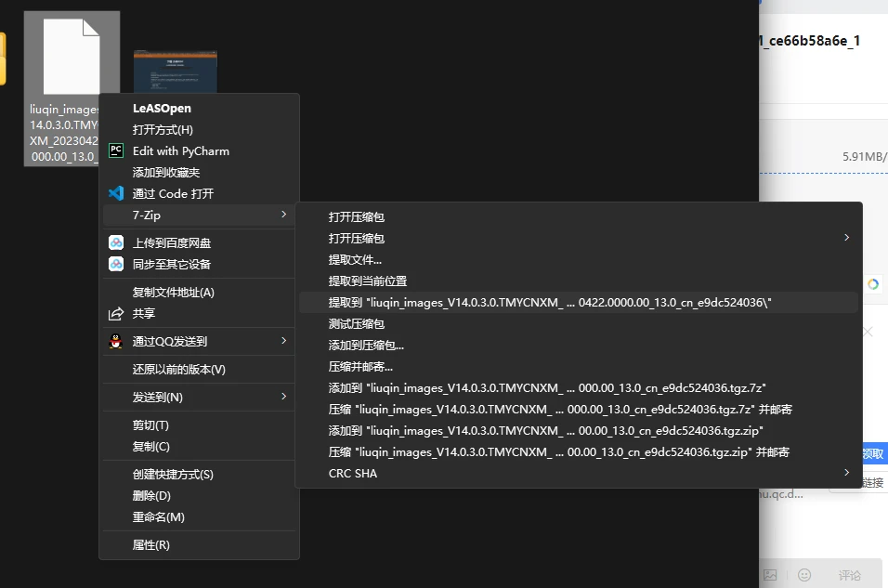
Task: Click the share arrow icon beside 共享
Action: (x=116, y=313)
